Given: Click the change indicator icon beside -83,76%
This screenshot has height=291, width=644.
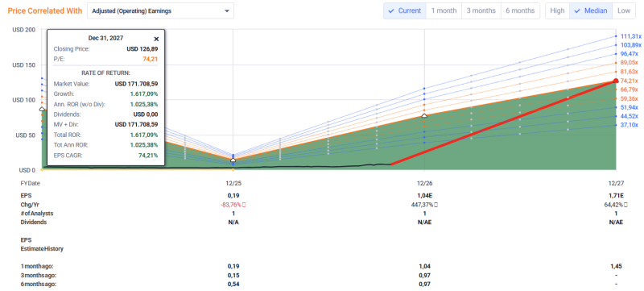Looking at the screenshot, I should pyautogui.click(x=245, y=204).
